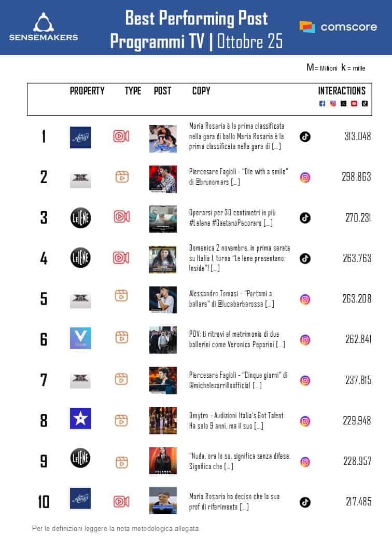Screen dimensions: 392x549
Task: Click the YouTube icon under INTERACTIONS
Action: [354, 104]
